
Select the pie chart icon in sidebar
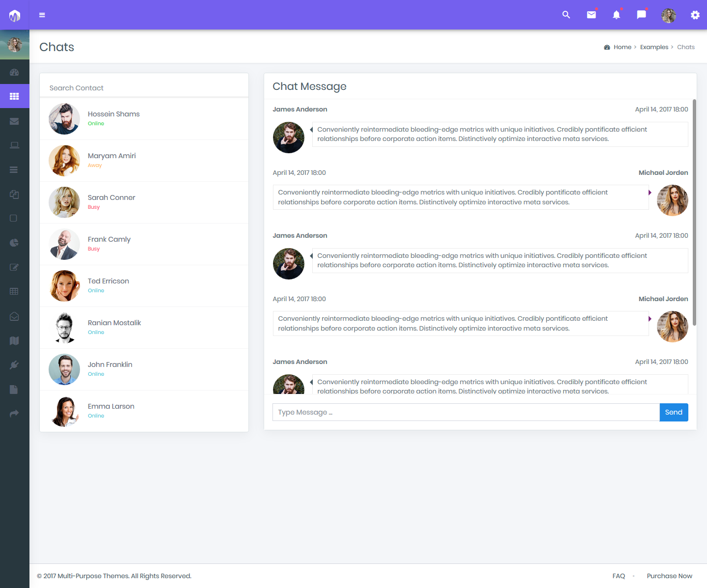tap(14, 243)
